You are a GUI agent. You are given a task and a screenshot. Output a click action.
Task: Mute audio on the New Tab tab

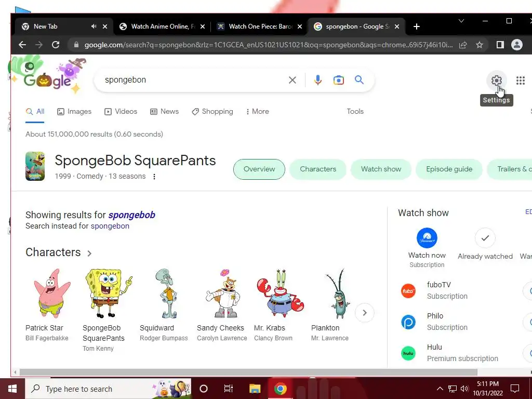[94, 26]
